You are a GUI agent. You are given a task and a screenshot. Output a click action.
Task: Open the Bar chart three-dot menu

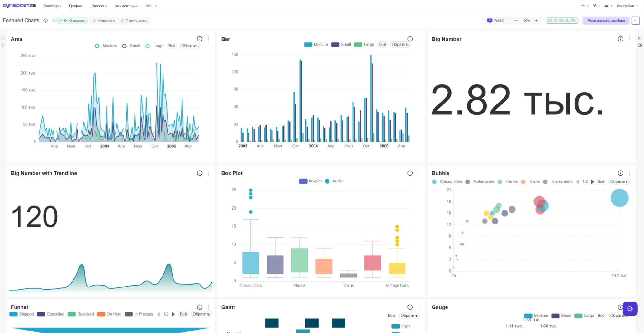click(419, 39)
